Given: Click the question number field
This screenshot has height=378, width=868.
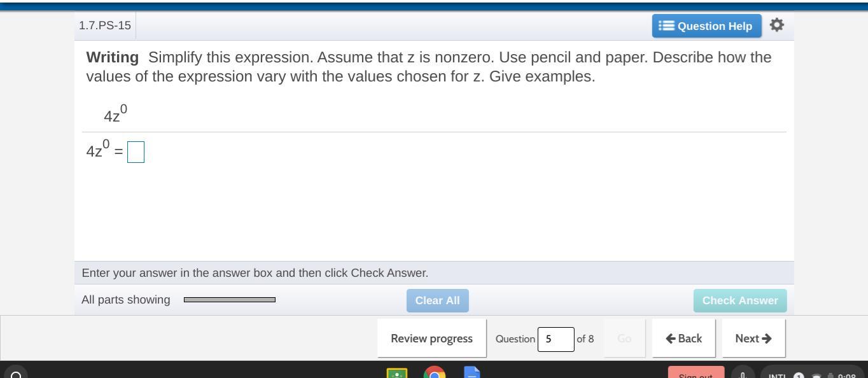Looking at the screenshot, I should 556,339.
